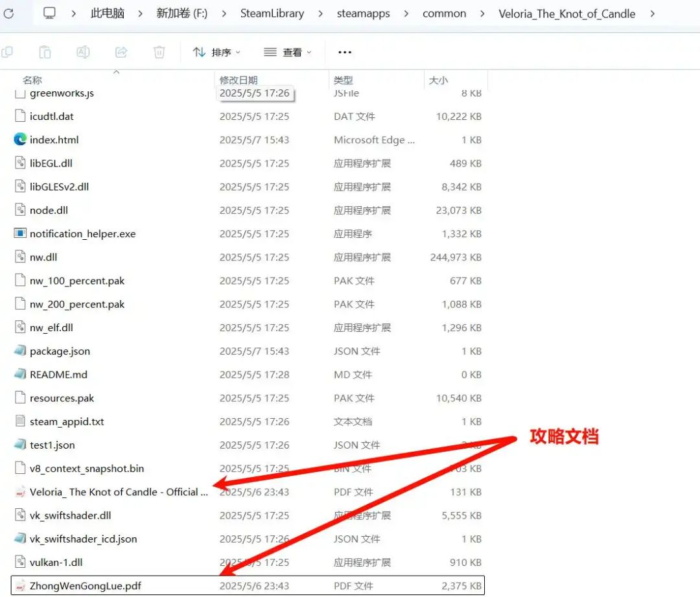Viewport: 700px width, 597px height.
Task: Expand the chevron after 此电脑
Action: [x=140, y=14]
